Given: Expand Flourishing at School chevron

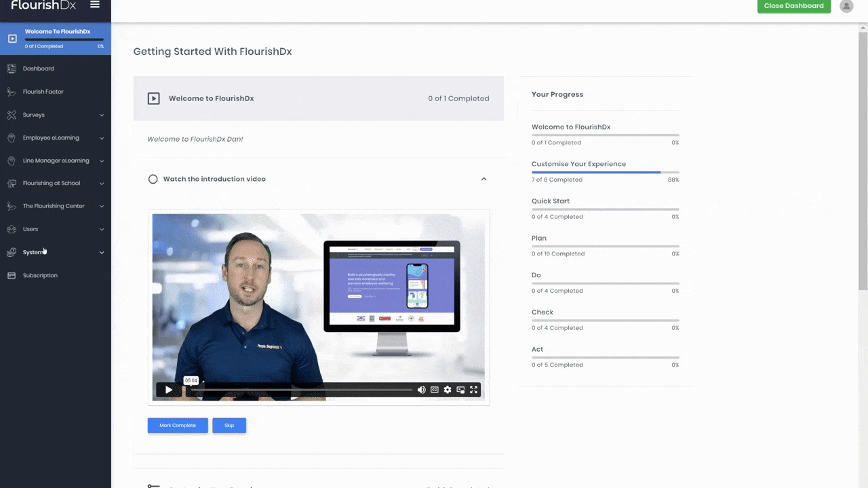Looking at the screenshot, I should (102, 184).
